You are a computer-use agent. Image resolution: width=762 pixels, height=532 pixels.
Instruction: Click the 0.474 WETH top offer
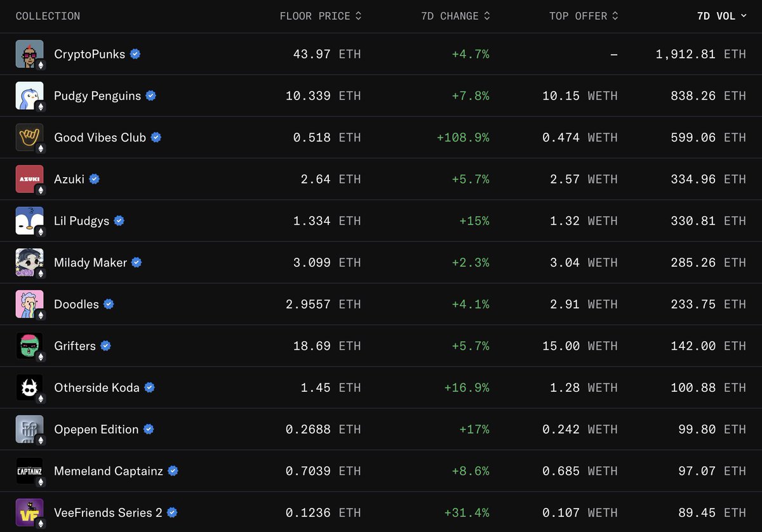point(580,137)
